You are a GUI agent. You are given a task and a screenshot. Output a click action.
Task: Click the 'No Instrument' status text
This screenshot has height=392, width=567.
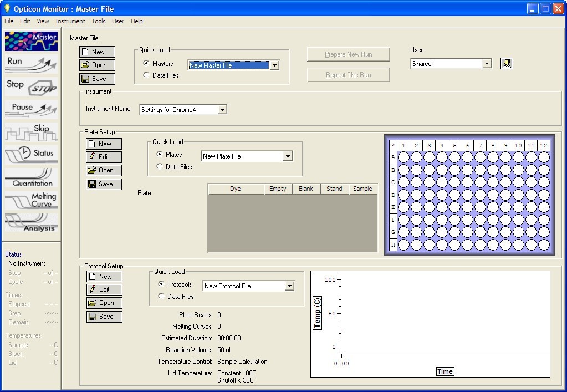(27, 263)
